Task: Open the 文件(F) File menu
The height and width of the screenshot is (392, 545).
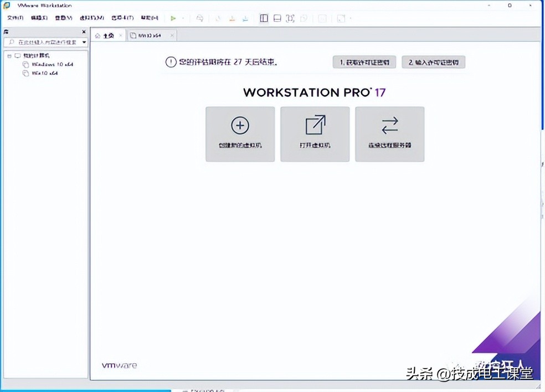Action: click(x=16, y=18)
